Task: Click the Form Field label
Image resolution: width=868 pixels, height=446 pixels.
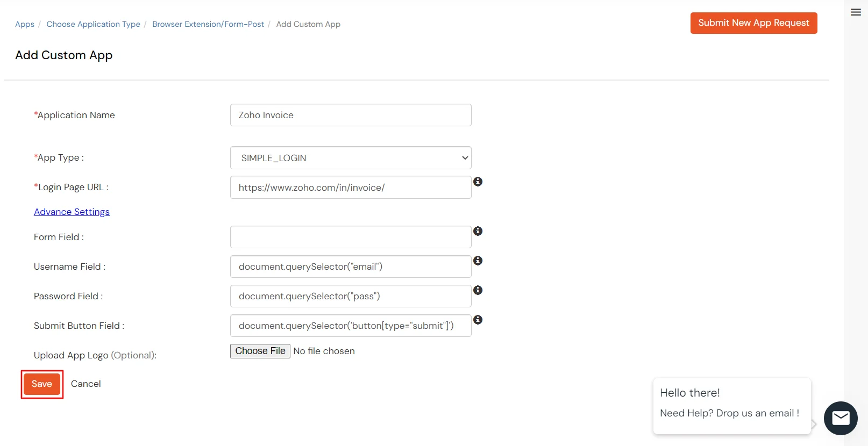Action: (59, 237)
